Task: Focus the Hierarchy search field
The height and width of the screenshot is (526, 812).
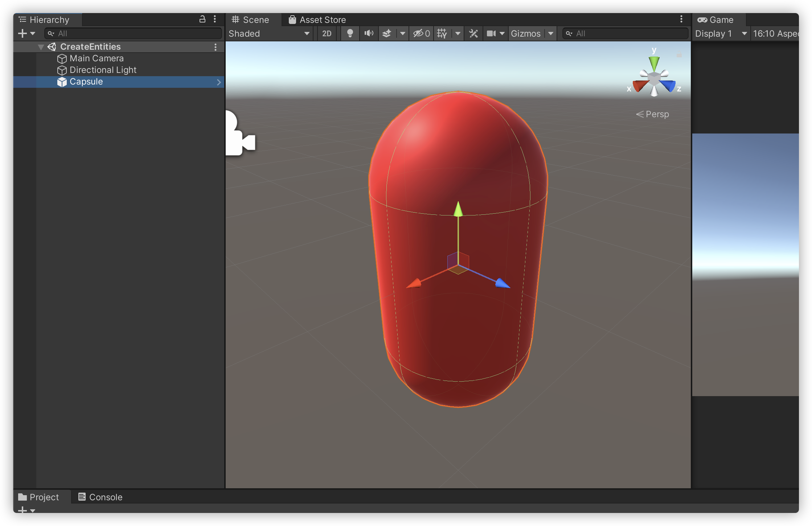Action: 133,33
